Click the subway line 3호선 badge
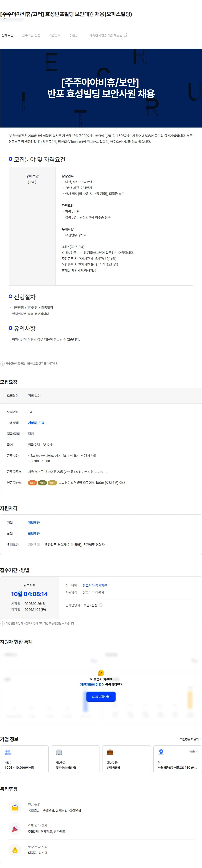202x868 pixels. 32,482
